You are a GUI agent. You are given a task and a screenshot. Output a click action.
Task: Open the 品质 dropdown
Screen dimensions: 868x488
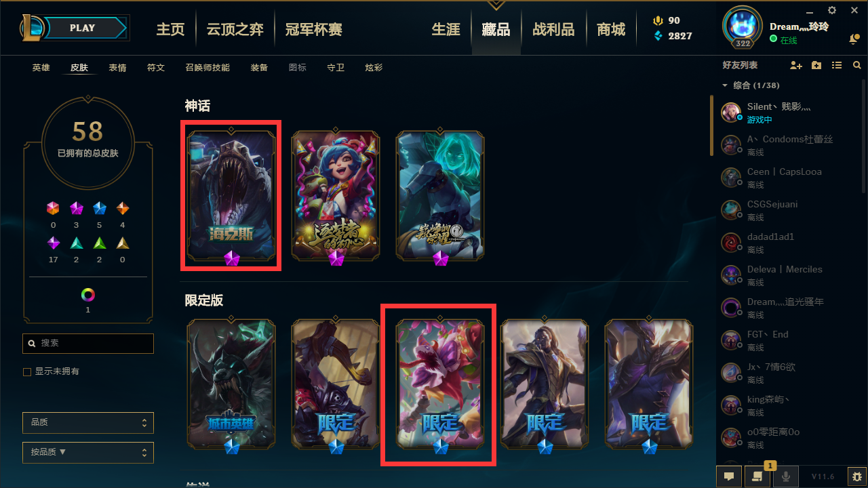[88, 422]
